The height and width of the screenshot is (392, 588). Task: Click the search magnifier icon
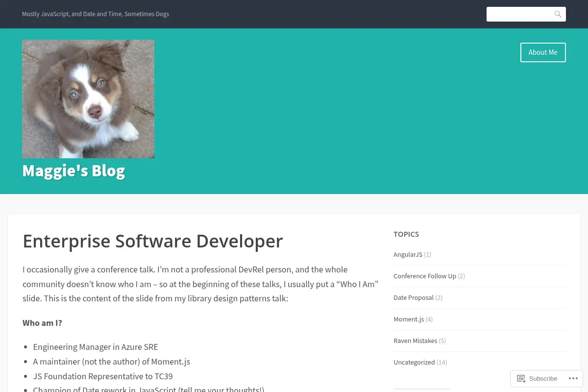(558, 14)
